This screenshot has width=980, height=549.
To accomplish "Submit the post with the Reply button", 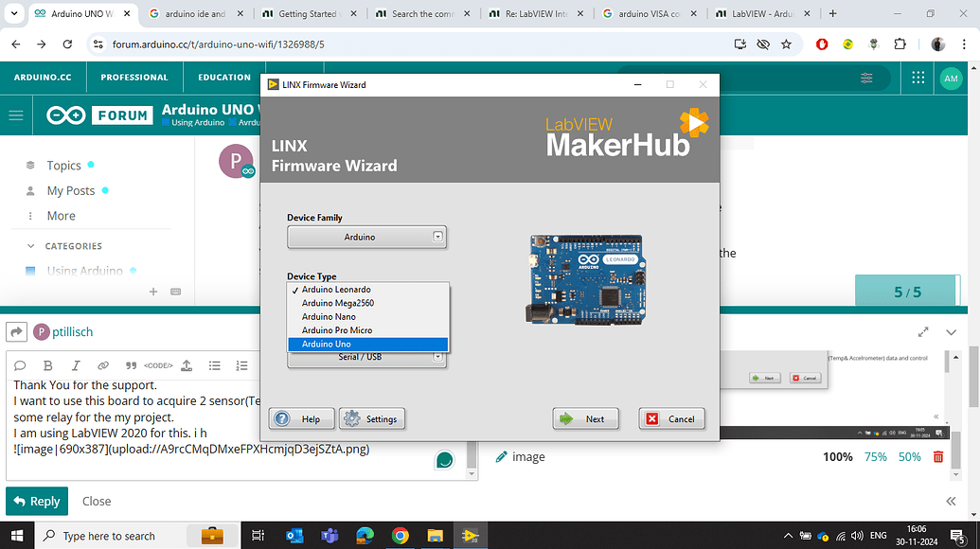I will pyautogui.click(x=36, y=501).
